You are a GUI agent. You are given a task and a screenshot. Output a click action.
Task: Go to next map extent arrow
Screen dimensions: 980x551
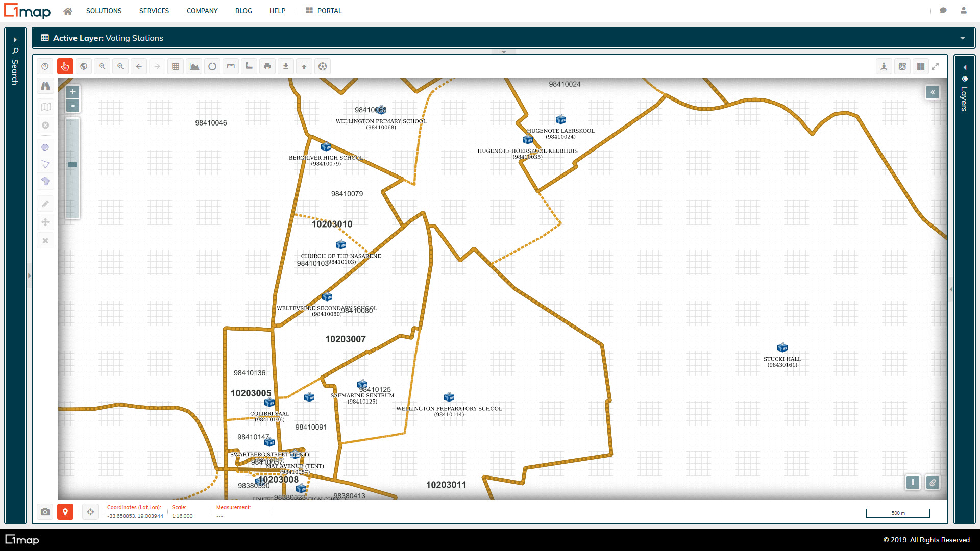pos(157,66)
